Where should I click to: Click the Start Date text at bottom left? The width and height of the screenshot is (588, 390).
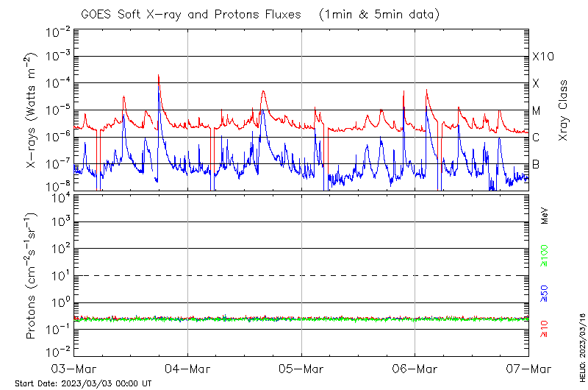pyautogui.click(x=82, y=383)
